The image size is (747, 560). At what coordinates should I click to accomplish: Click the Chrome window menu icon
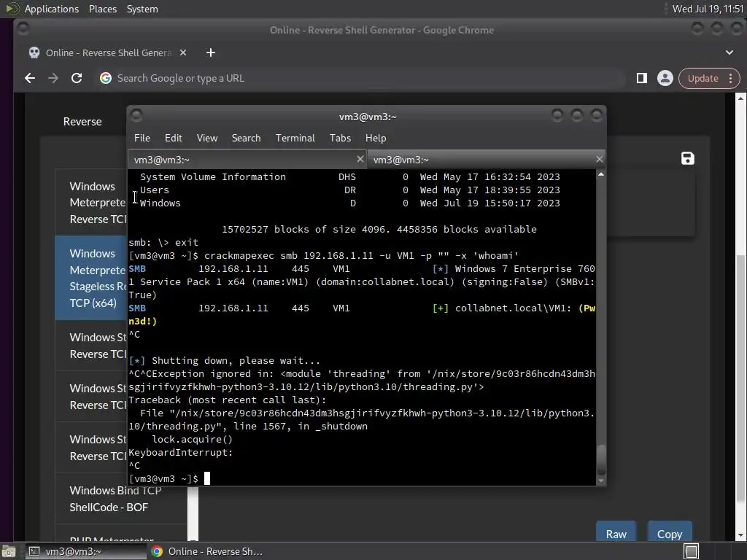click(23, 29)
